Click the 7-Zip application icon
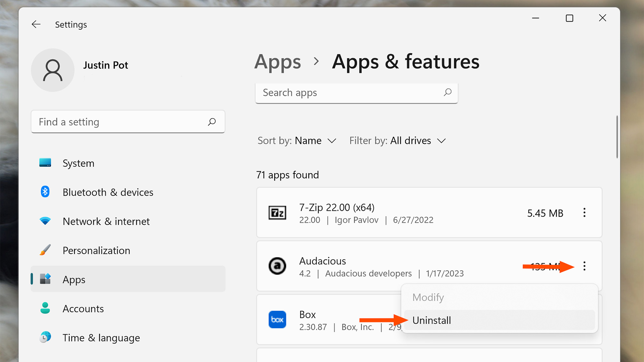This screenshot has height=362, width=644. tap(277, 213)
